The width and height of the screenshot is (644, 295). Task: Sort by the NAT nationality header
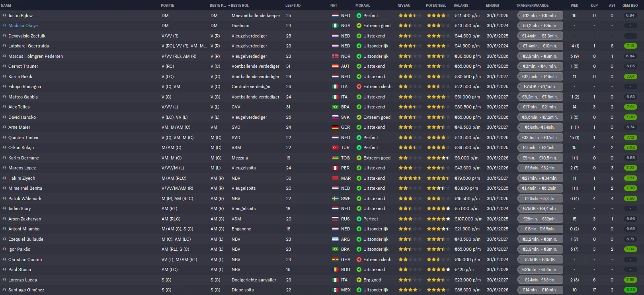coord(334,6)
